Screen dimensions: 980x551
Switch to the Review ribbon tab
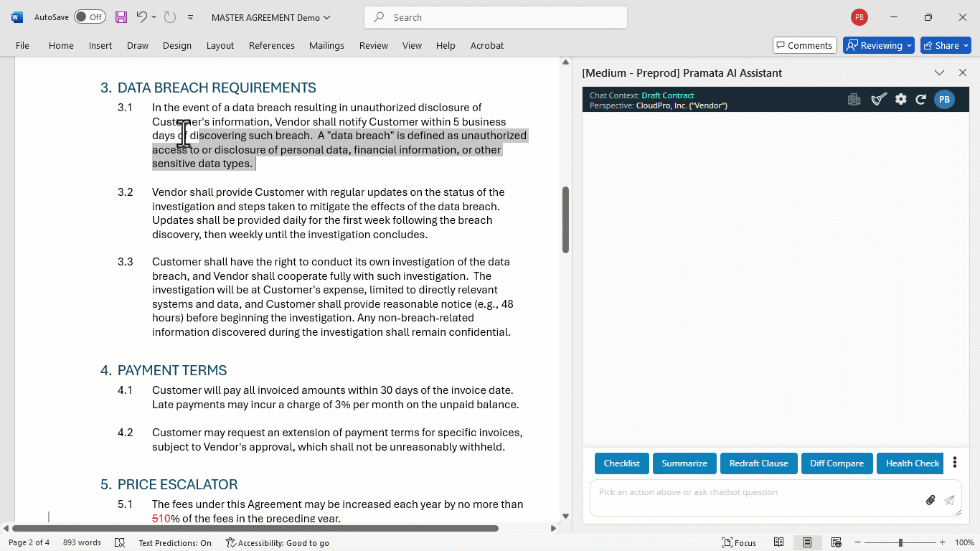tap(374, 45)
